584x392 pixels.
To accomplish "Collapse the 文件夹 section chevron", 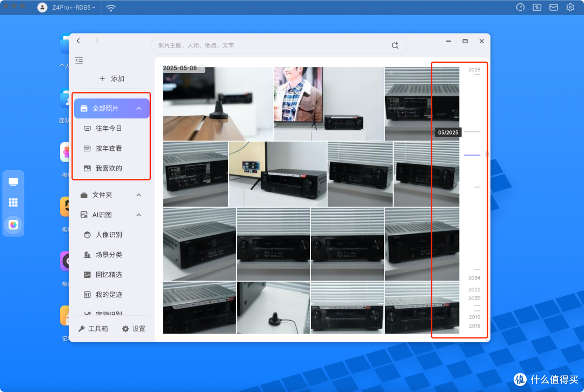I will [x=139, y=195].
